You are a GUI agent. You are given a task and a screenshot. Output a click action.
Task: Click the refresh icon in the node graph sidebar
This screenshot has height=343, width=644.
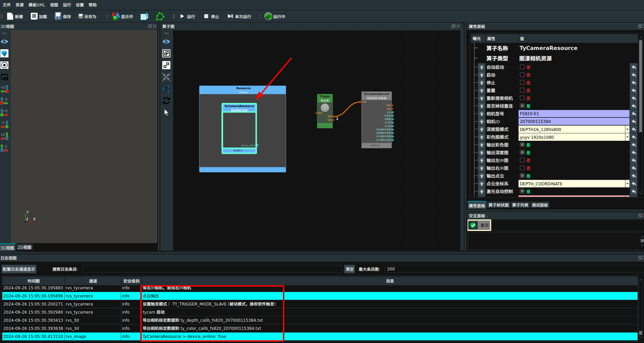pyautogui.click(x=166, y=101)
